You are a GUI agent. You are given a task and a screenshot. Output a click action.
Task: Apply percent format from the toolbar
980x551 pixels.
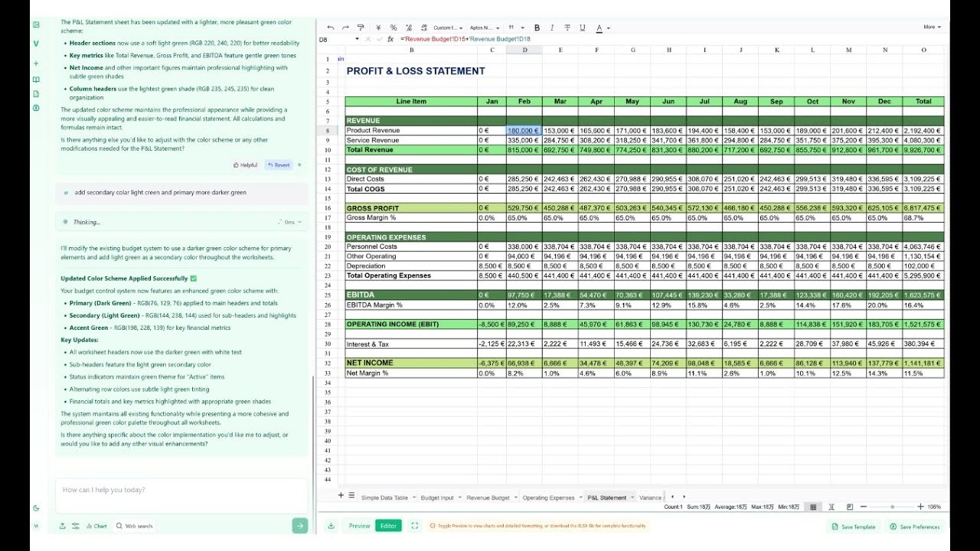coord(393,28)
